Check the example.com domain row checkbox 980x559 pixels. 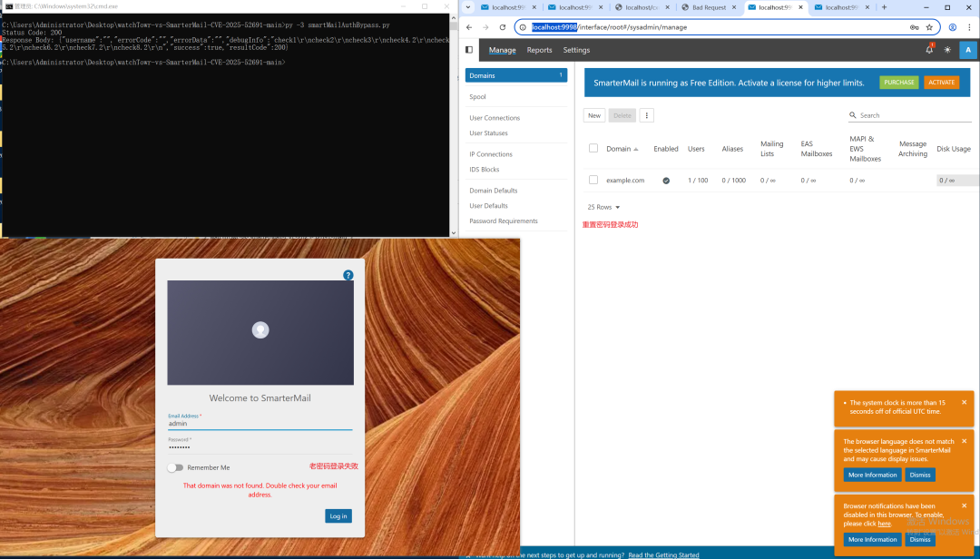593,180
